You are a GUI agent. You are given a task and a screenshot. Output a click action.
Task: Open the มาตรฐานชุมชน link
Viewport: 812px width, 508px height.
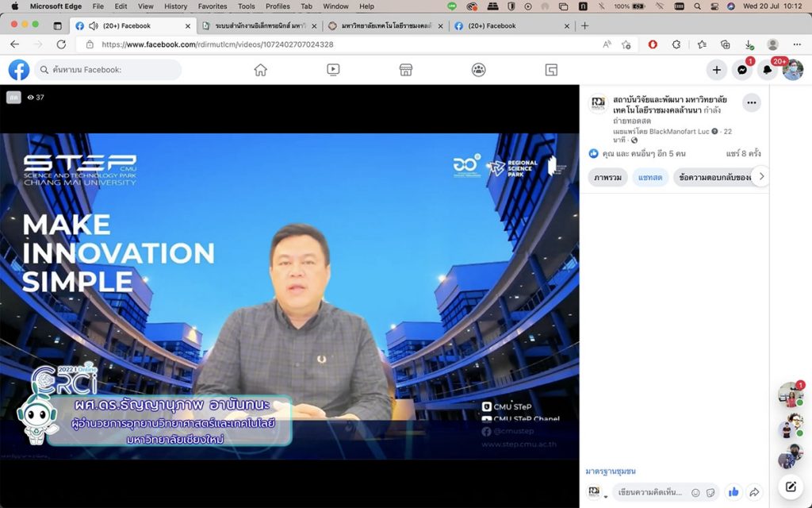[610, 471]
